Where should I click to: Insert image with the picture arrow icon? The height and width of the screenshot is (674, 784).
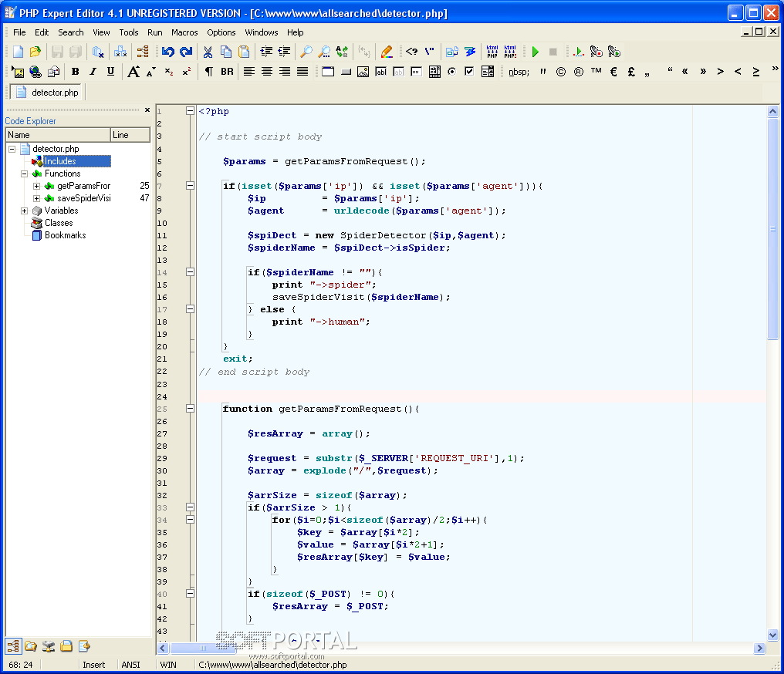(x=18, y=72)
